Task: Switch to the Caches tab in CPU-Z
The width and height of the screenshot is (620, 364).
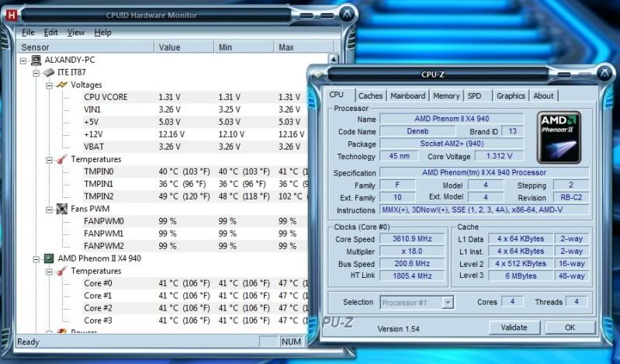Action: pyautogui.click(x=370, y=95)
